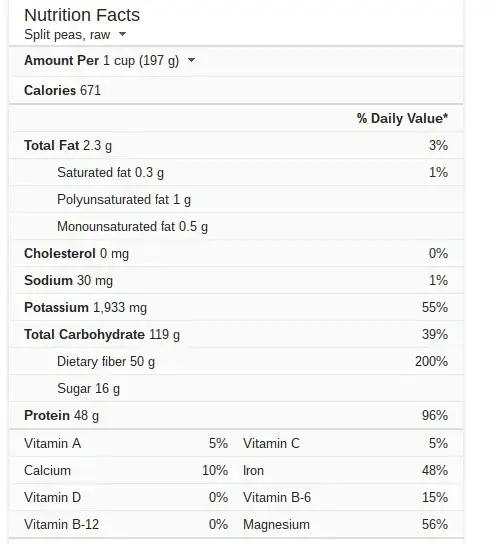Click the Nutrition Facts heading
Viewport: 492px width, 544px height.
tap(82, 15)
